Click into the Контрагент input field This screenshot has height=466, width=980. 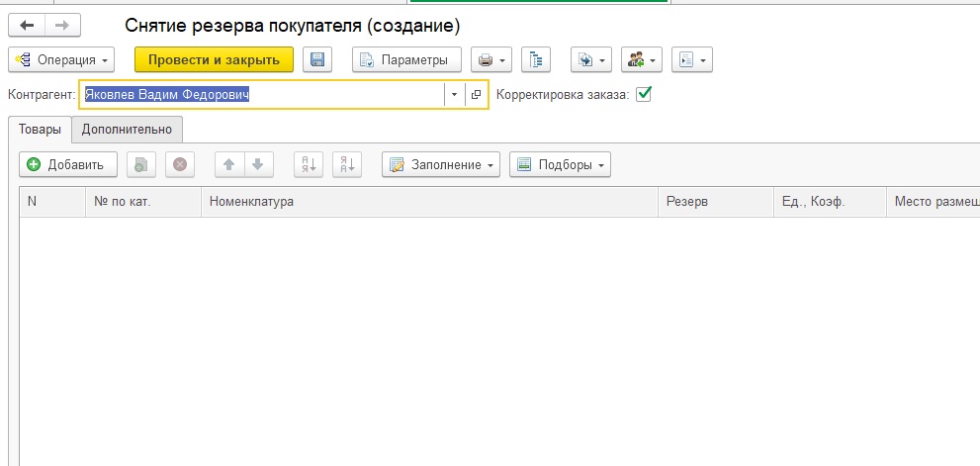point(262,95)
